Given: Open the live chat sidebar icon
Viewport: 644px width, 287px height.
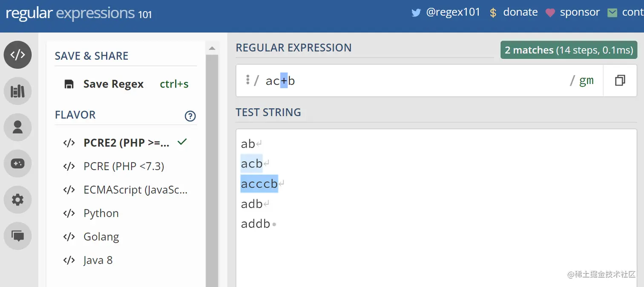Looking at the screenshot, I should pos(17,236).
